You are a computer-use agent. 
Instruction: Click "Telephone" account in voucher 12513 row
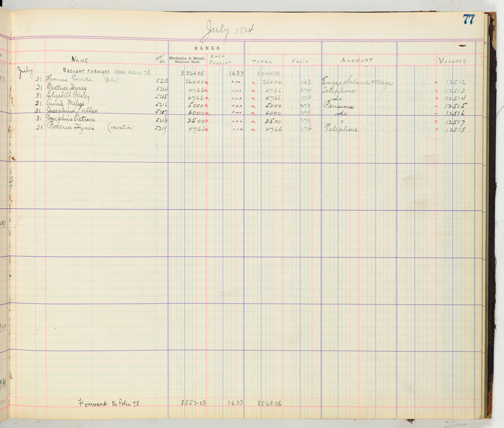click(x=339, y=90)
